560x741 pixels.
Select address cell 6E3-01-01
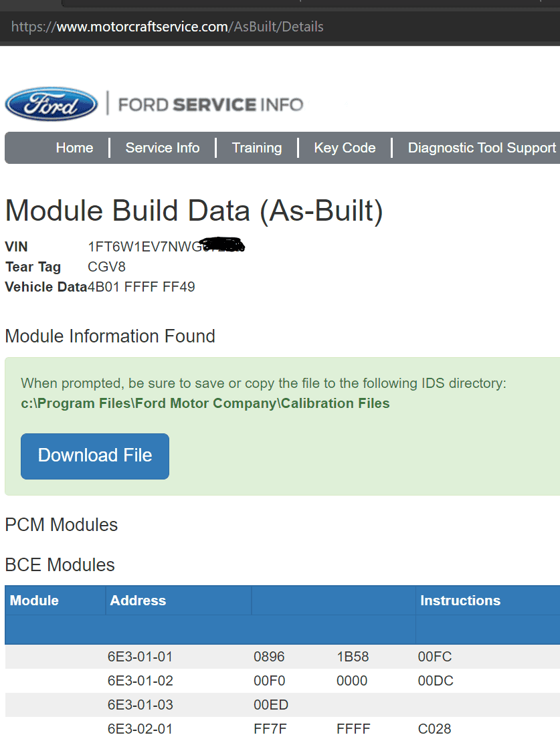point(141,657)
